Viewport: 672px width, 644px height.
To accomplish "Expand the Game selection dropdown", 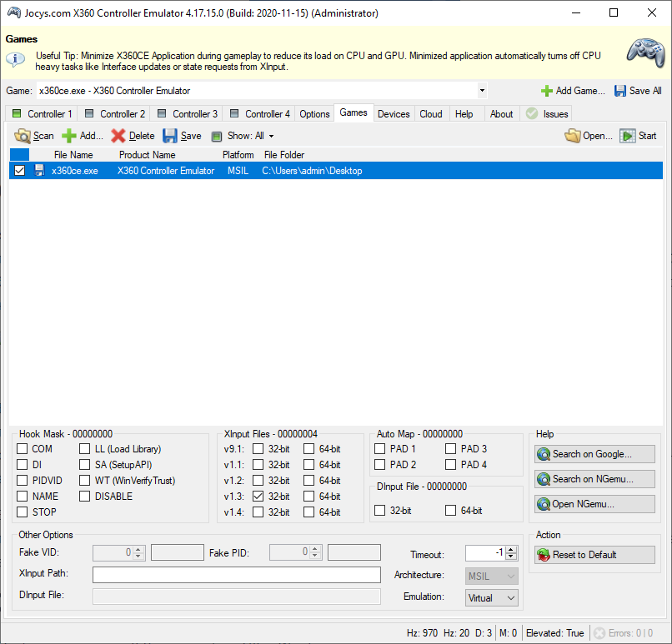I will [x=482, y=91].
